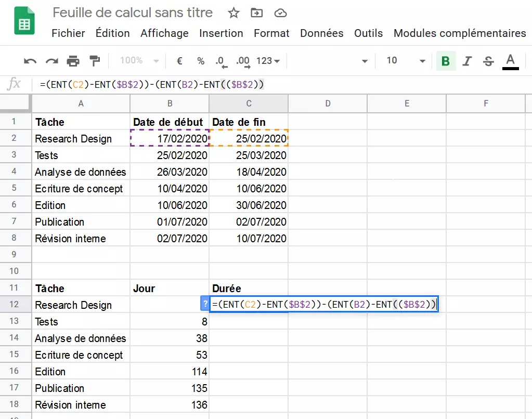Open the text color picker

coord(510,61)
